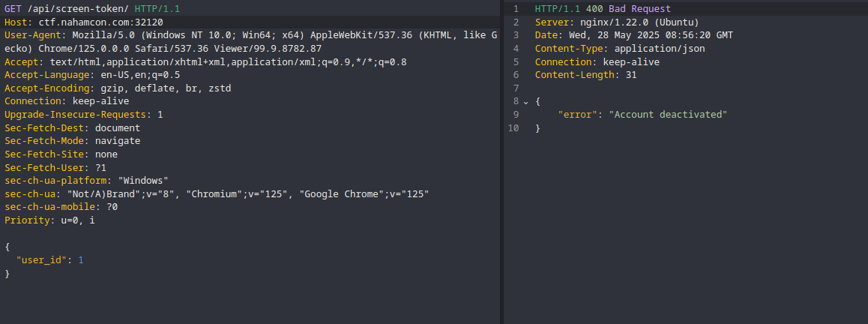
Task: Select the user_id value 1
Action: pyautogui.click(x=81, y=259)
